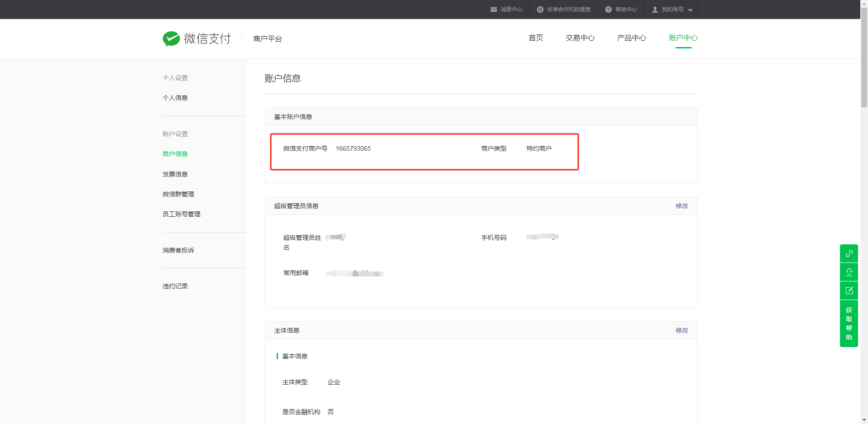This screenshot has height=424, width=868.
Task: Click 是否金融机构 field label
Action: (x=301, y=412)
